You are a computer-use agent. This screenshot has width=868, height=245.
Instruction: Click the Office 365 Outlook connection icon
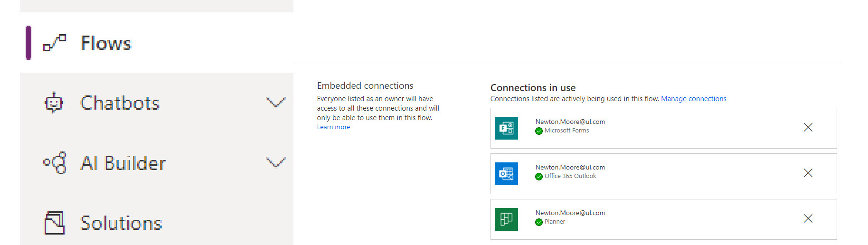[x=507, y=174]
